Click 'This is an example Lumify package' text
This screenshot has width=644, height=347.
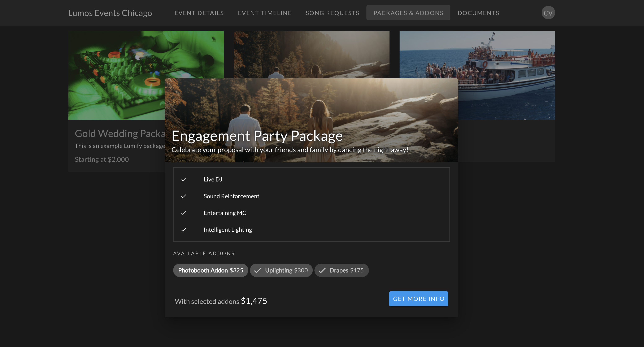tap(120, 146)
